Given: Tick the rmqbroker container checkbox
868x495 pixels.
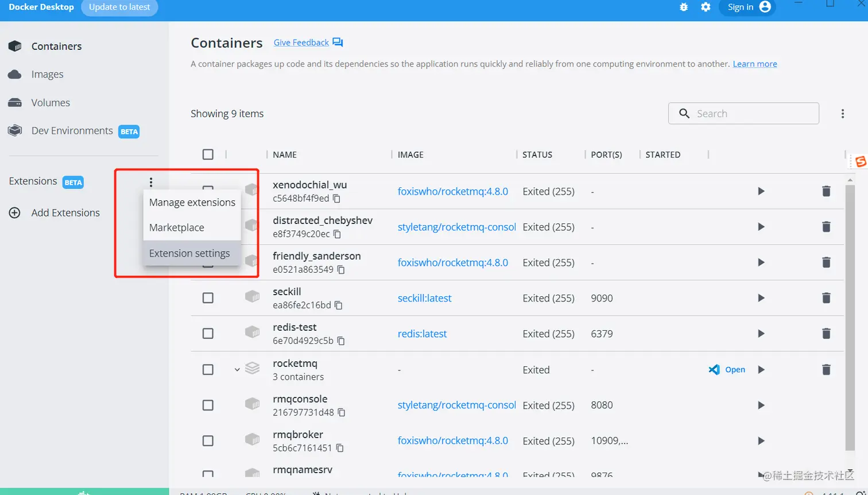Looking at the screenshot, I should [x=208, y=441].
